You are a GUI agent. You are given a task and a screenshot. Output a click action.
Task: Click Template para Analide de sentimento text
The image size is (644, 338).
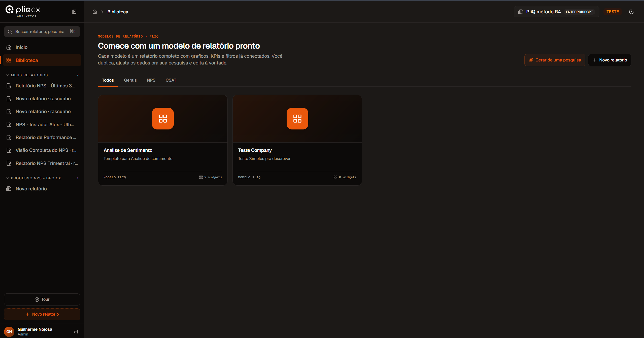point(138,158)
